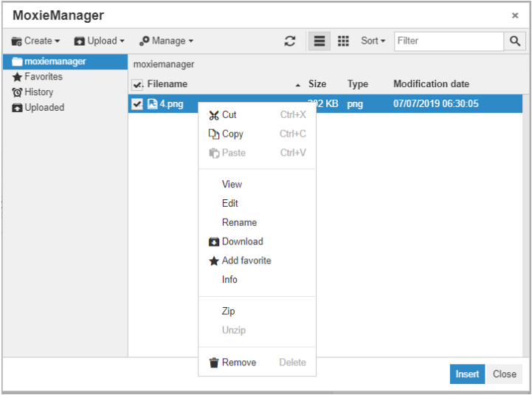Open the Upload dropdown
The width and height of the screenshot is (532, 395).
coord(100,41)
